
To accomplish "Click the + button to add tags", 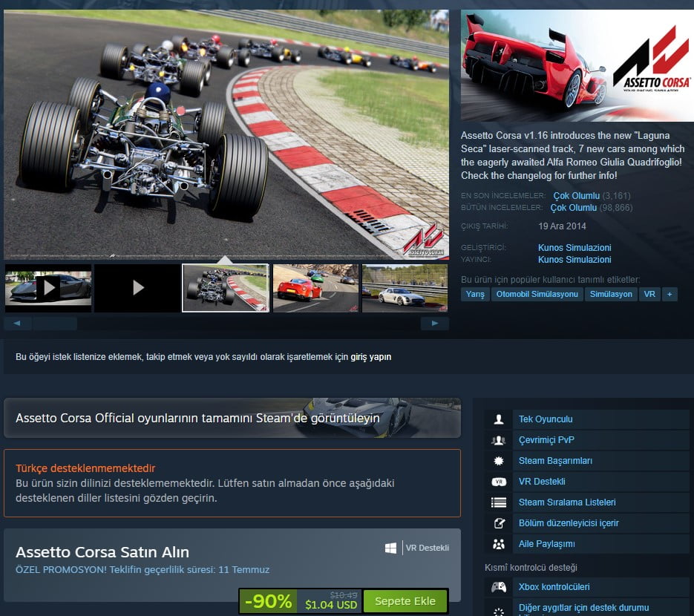I will point(669,294).
